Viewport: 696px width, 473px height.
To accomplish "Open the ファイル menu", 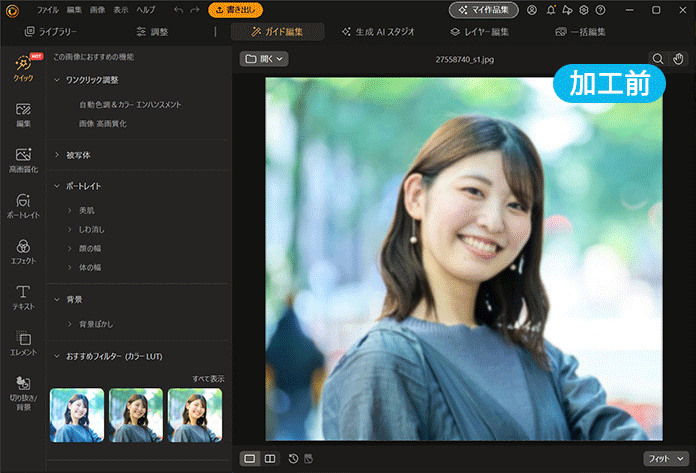I will (47, 10).
